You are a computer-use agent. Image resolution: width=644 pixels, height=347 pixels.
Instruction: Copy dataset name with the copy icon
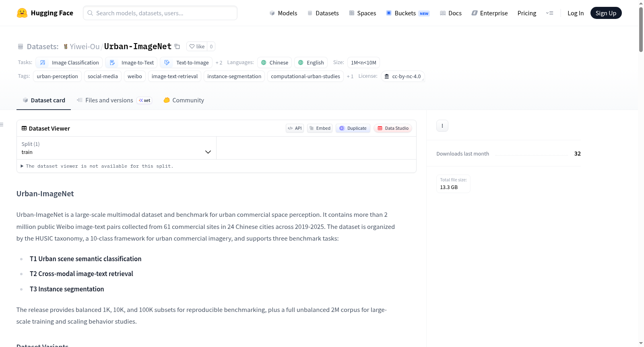[177, 46]
